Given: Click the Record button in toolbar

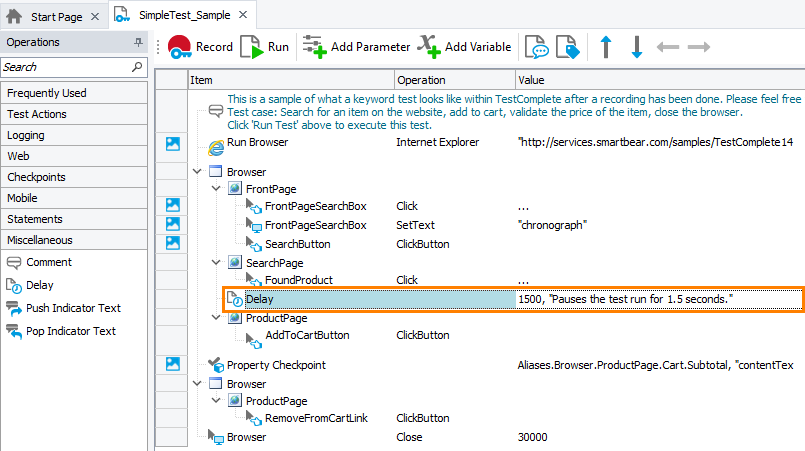Looking at the screenshot, I should pyautogui.click(x=200, y=47).
